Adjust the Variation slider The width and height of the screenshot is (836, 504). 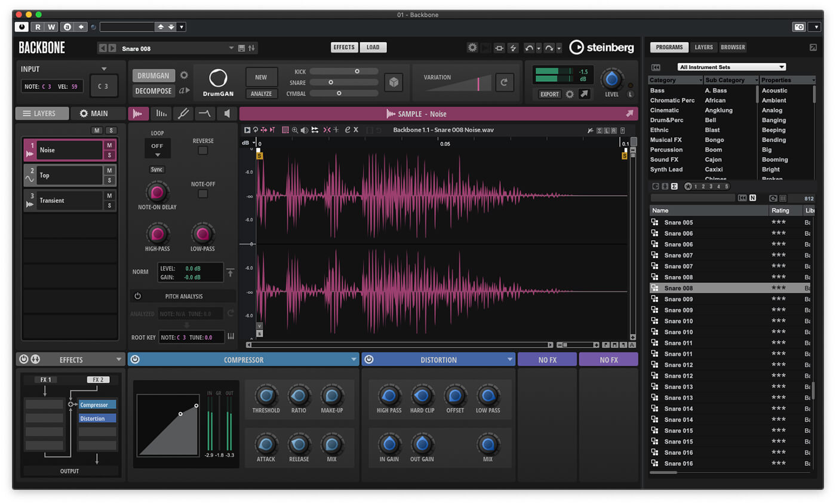coord(459,84)
